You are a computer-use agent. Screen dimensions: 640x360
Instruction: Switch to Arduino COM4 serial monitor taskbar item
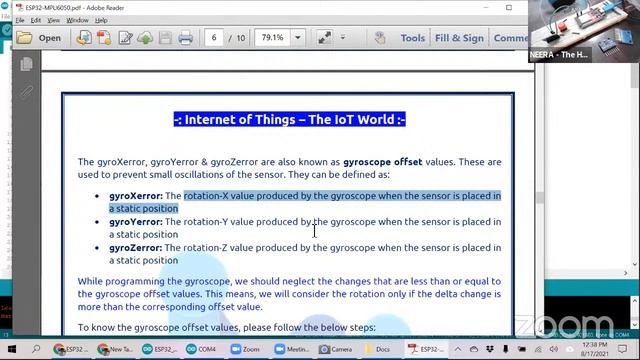(201, 349)
